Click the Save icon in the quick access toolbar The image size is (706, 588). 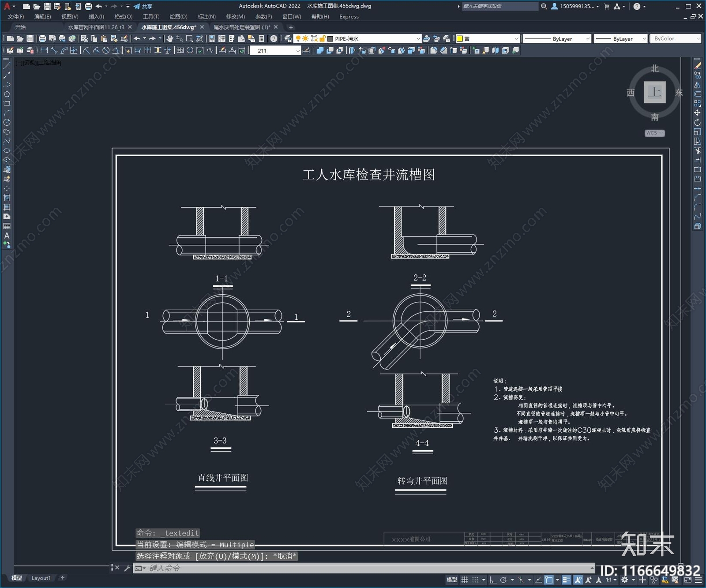tap(47, 6)
